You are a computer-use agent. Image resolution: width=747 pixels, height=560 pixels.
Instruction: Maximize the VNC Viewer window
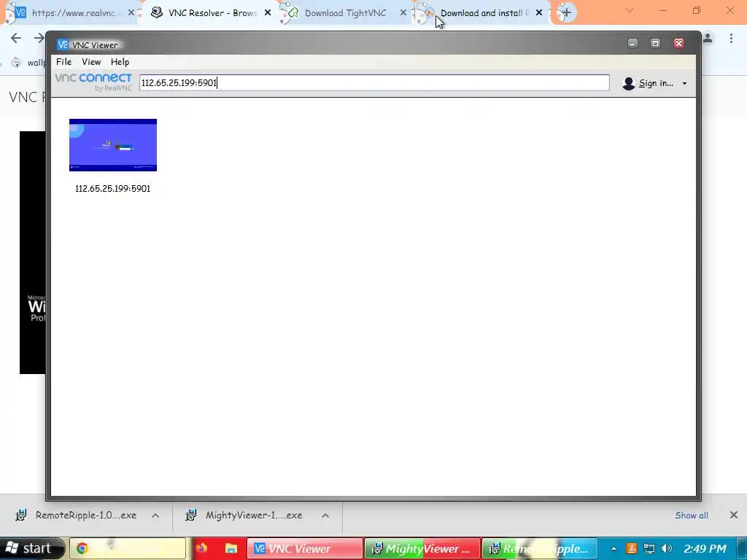click(656, 43)
